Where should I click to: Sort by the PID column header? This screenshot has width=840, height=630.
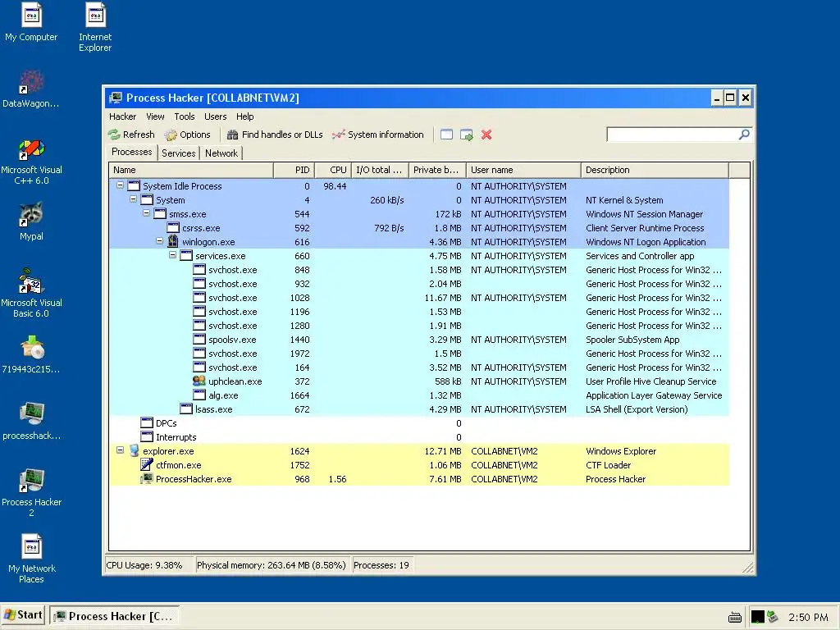coord(294,170)
